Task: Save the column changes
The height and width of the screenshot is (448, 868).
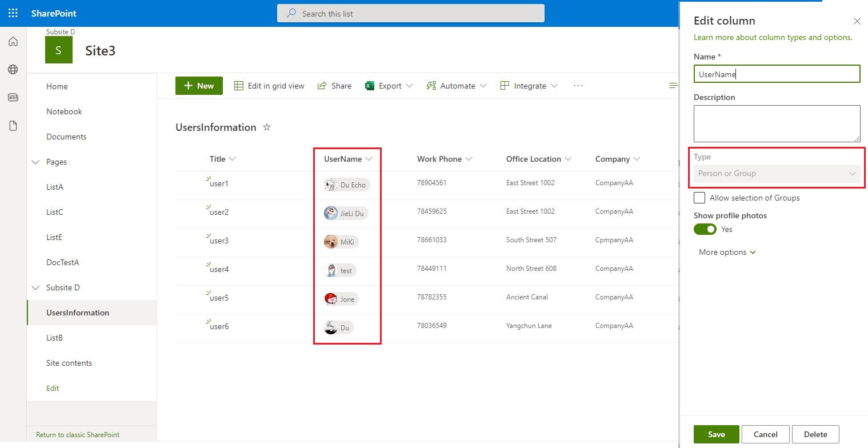Action: coord(717,434)
